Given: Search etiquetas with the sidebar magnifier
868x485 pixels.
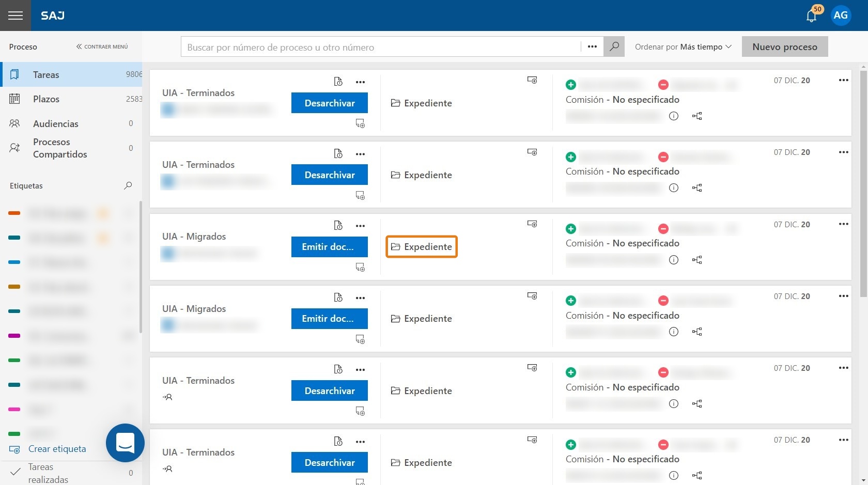Looking at the screenshot, I should tap(128, 185).
